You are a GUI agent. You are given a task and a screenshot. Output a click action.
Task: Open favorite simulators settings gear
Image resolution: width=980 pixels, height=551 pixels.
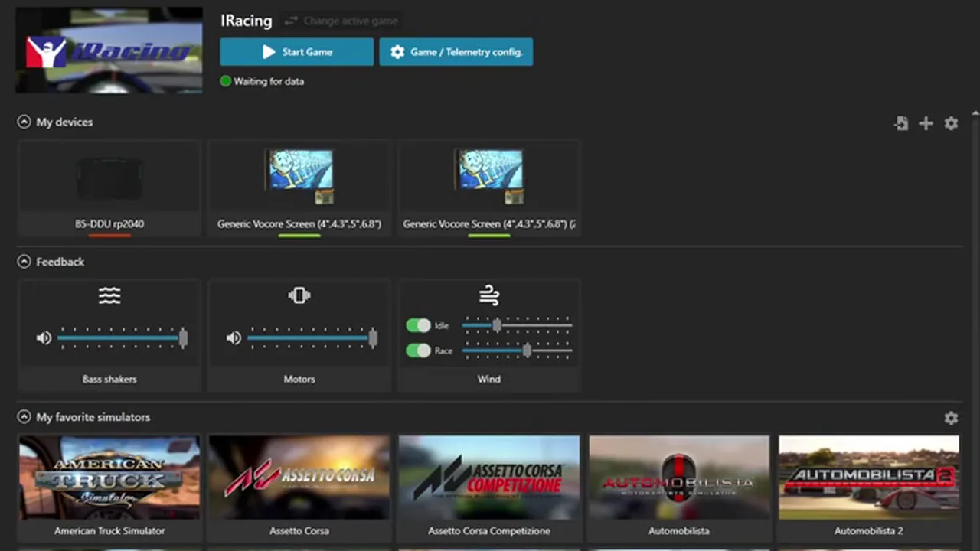point(951,418)
